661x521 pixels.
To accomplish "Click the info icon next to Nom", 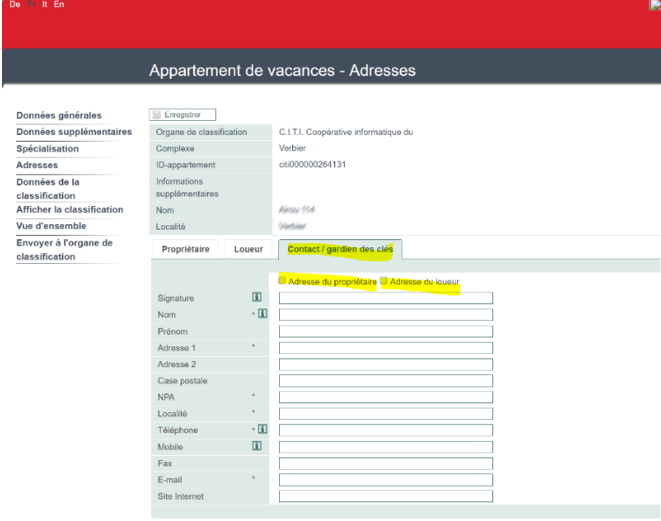I will pyautogui.click(x=262, y=314).
